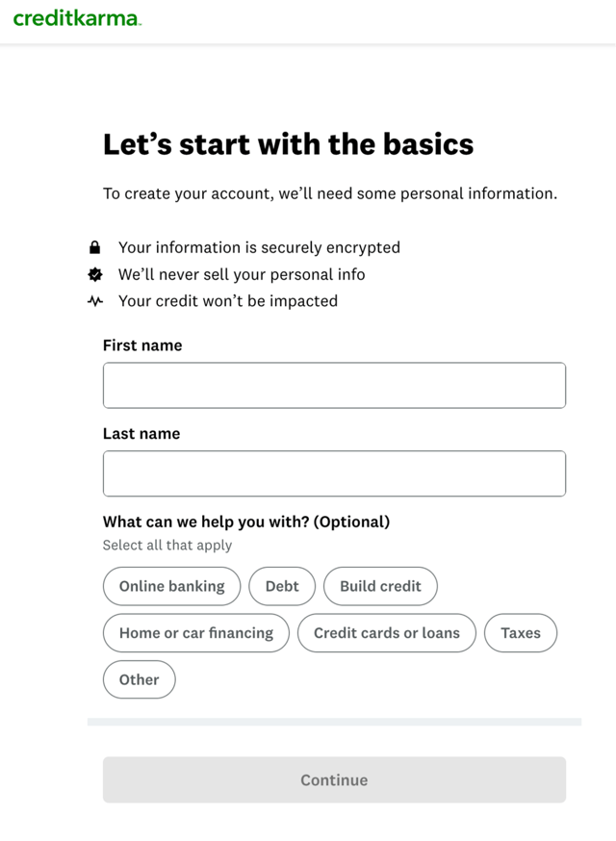Screen dimensions: 616x841
Task: Click the lock icon beside encryption notice
Action: tap(94, 247)
